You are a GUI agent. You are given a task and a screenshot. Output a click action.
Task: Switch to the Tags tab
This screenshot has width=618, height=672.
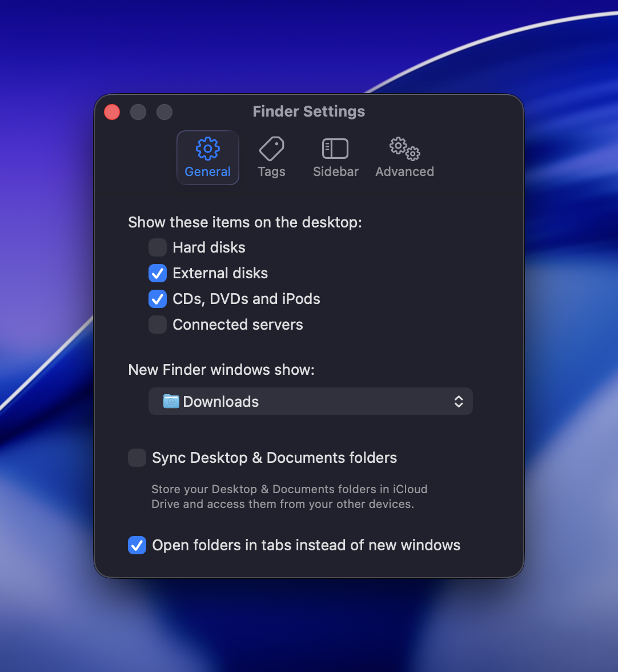(271, 157)
